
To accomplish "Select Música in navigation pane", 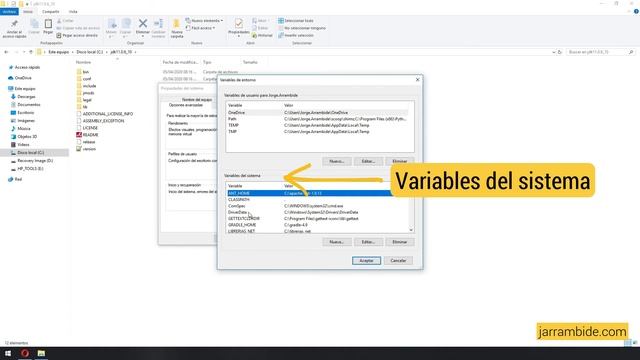I will pos(24,129).
